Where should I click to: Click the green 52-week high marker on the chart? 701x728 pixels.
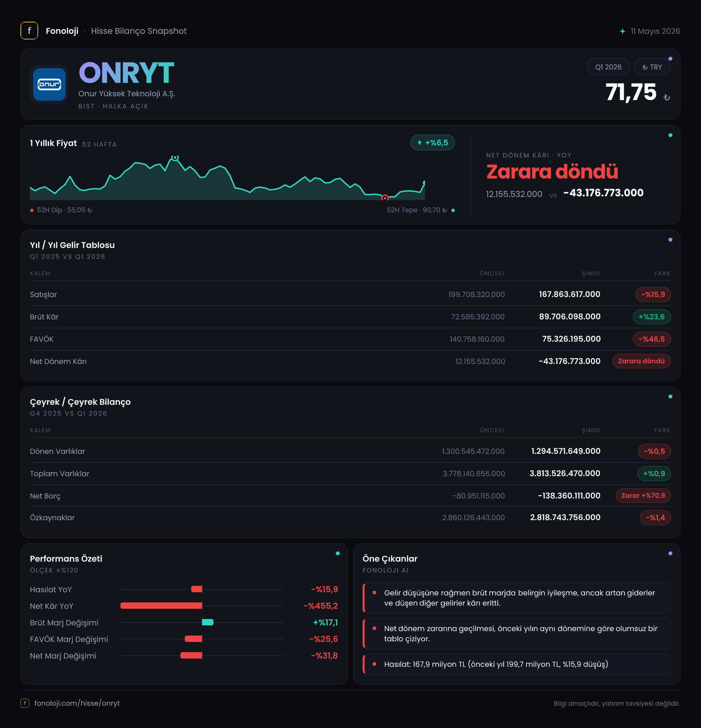coord(175,157)
